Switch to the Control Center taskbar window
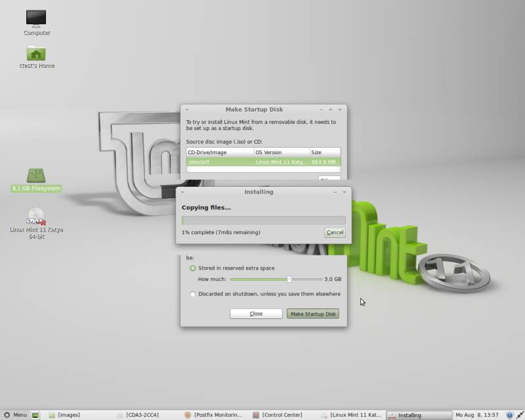 278,415
